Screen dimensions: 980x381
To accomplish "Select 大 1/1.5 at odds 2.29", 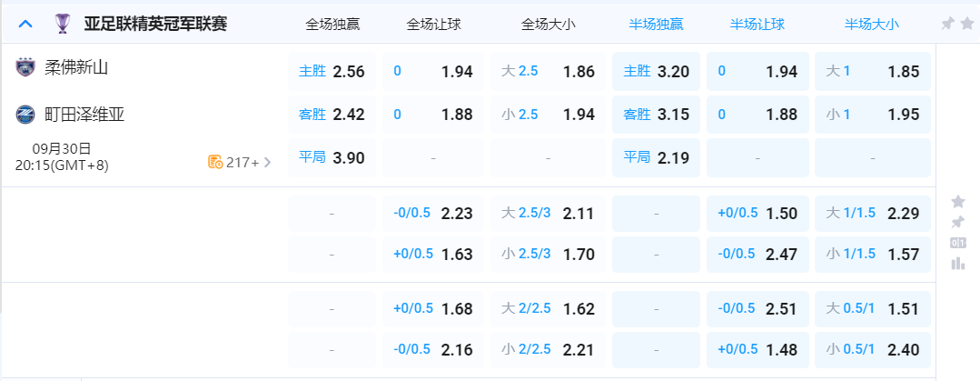I will pyautogui.click(x=873, y=214).
